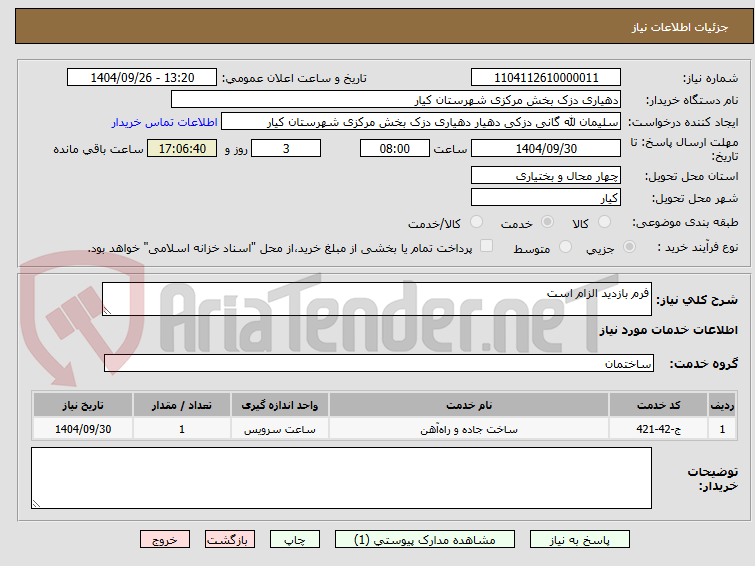This screenshot has width=755, height=566.
Task: Click the resize grip of شرح کلی نیاز
Action: coord(107,311)
